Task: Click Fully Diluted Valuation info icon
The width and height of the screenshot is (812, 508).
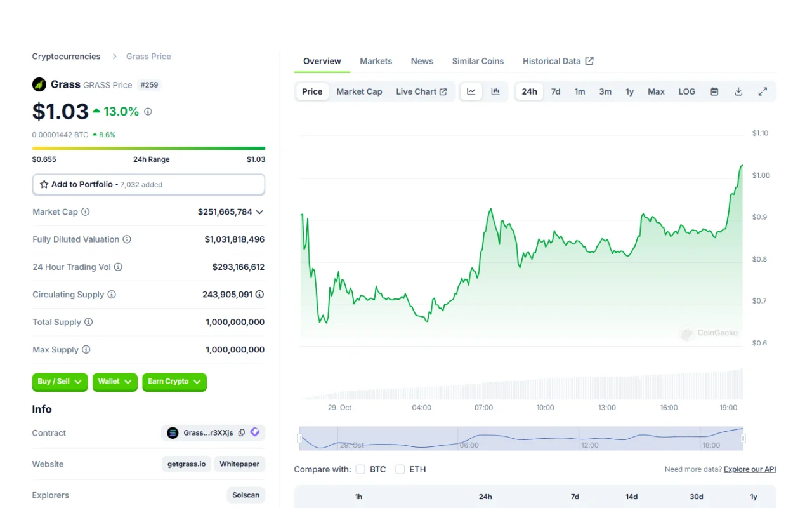Action: pyautogui.click(x=127, y=239)
